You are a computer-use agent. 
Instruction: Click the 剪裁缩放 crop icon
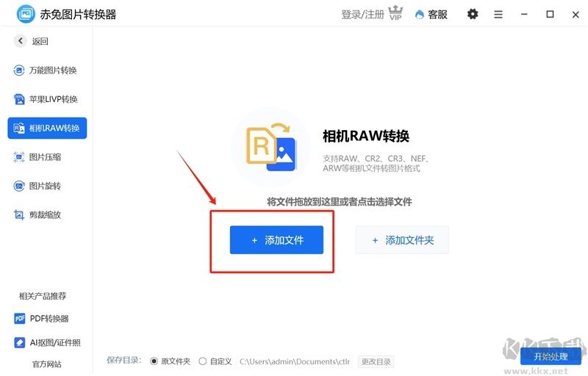pos(19,214)
